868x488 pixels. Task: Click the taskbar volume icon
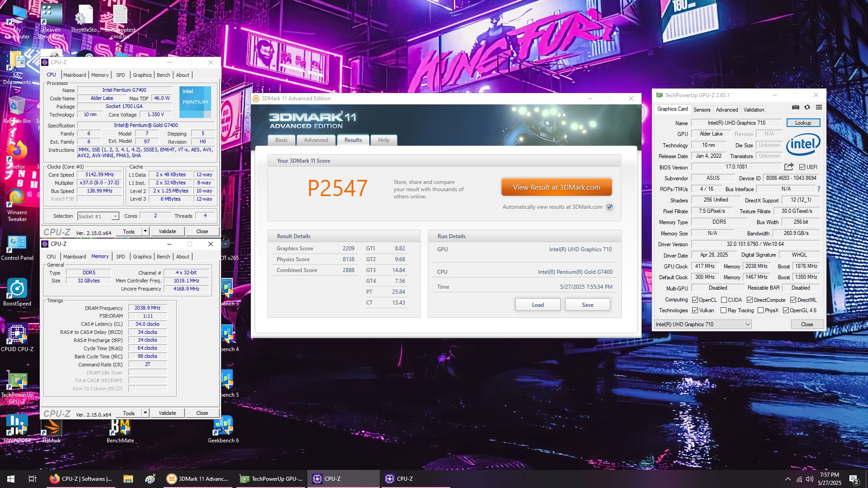tap(810, 479)
